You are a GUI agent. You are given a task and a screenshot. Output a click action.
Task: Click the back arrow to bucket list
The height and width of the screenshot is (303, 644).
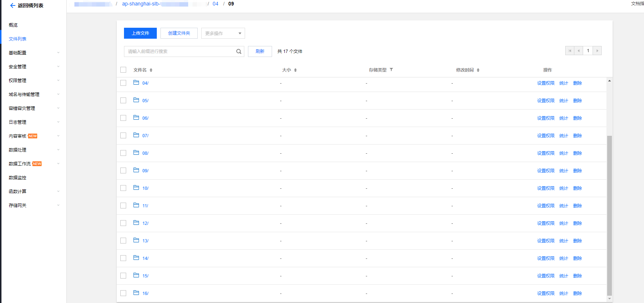click(13, 5)
